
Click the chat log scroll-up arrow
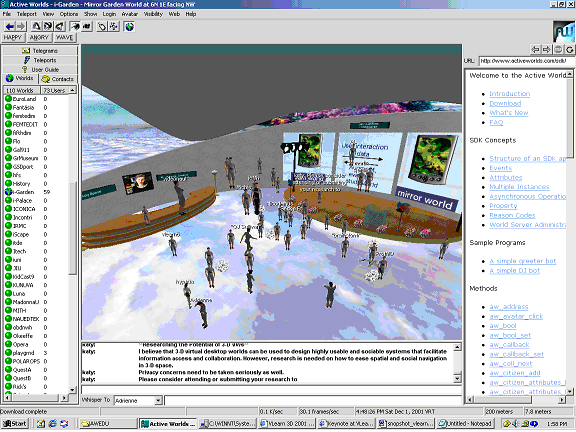(x=457, y=347)
